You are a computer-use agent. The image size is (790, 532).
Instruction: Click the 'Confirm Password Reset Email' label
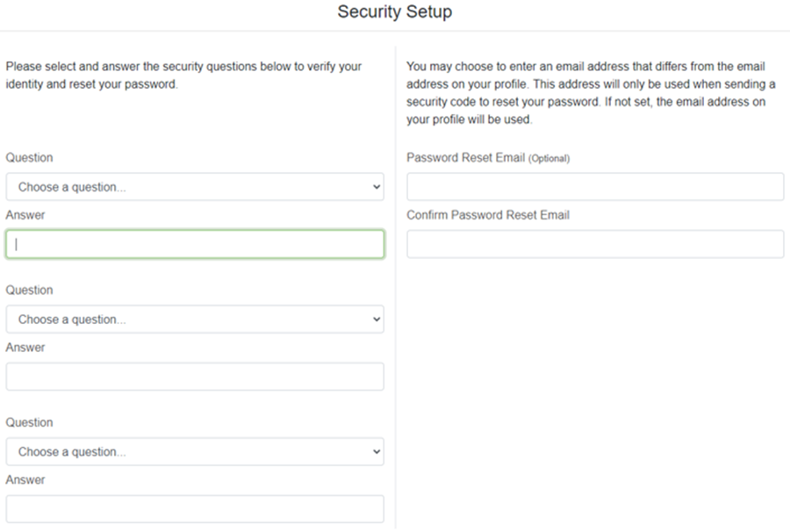click(x=488, y=215)
